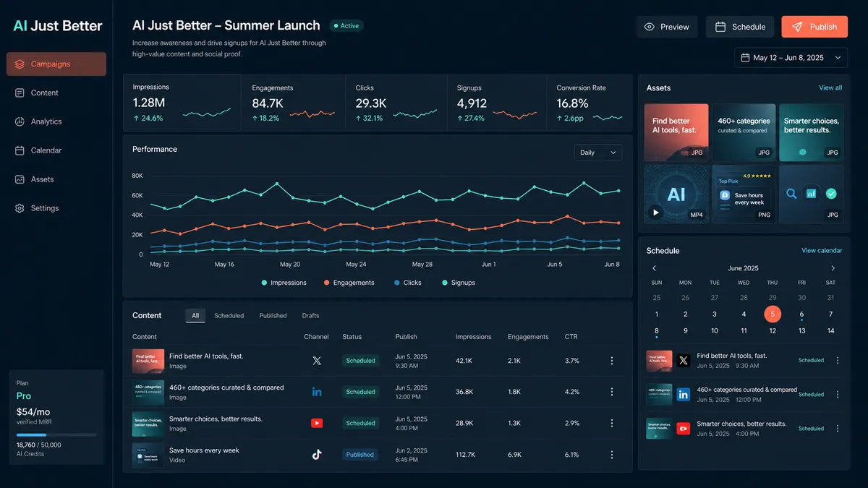
Task: Open the Find better AI tools JPG asset
Action: tap(676, 132)
